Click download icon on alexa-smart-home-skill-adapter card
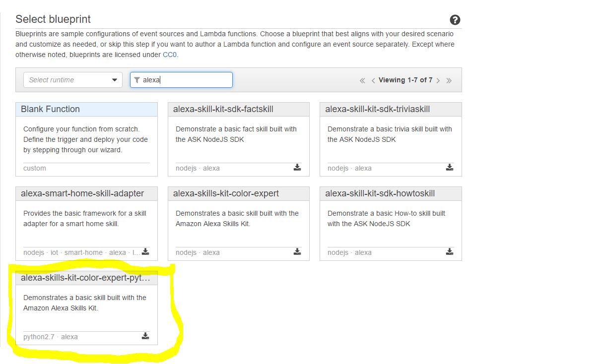 pos(145,252)
